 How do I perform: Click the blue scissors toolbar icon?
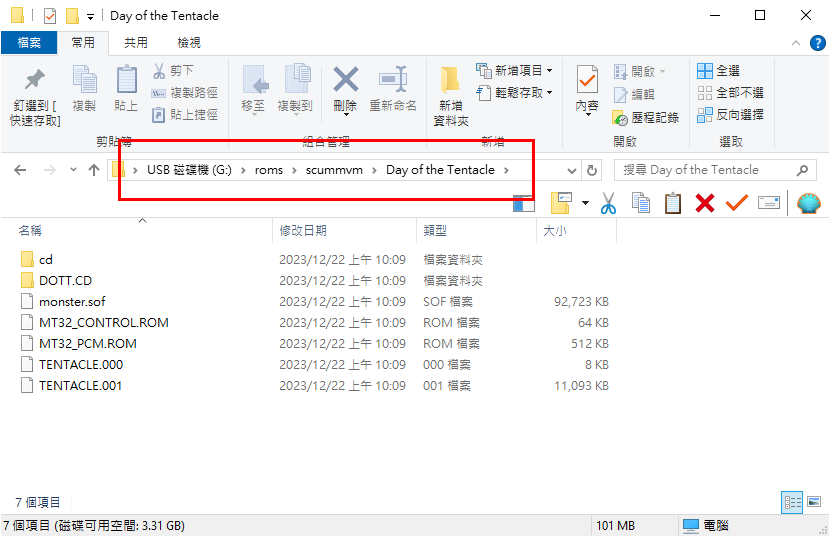608,203
